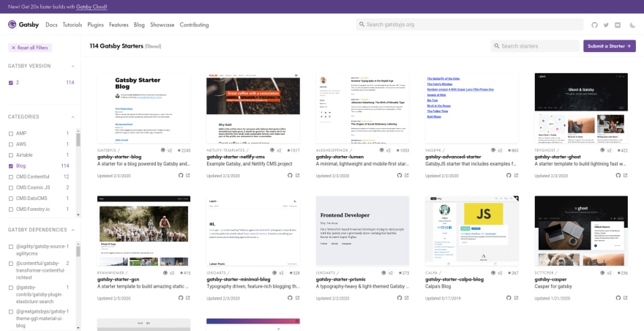Open GitHub repo icon for gatsby-starter-ghost
644x331 pixels.
[x=618, y=175]
